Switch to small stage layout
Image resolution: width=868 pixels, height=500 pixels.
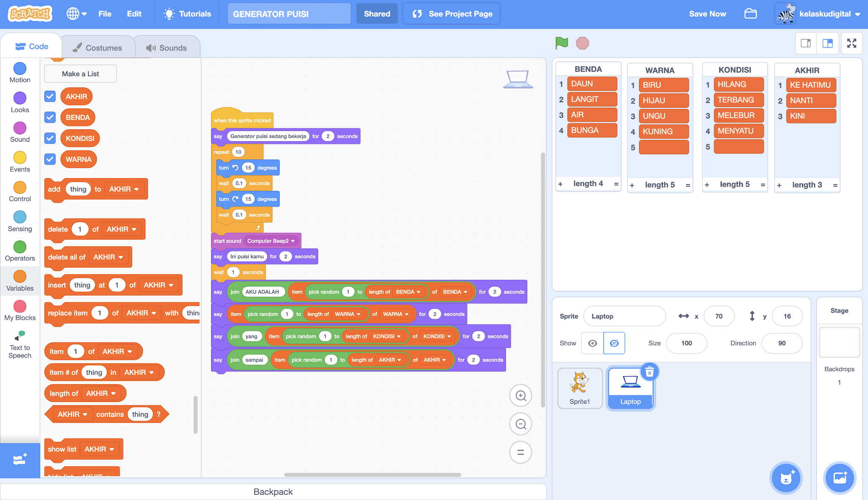pyautogui.click(x=806, y=43)
